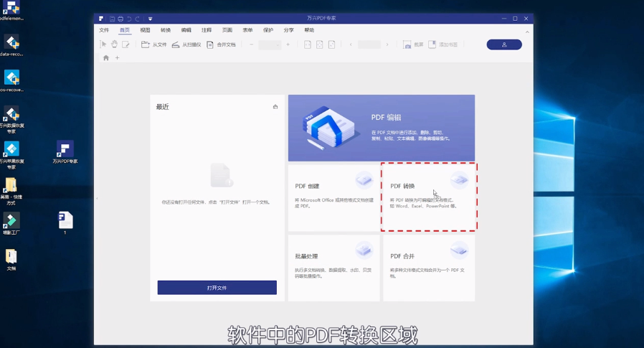Click the fit width page icon
Image resolution: width=644 pixels, height=348 pixels.
307,44
